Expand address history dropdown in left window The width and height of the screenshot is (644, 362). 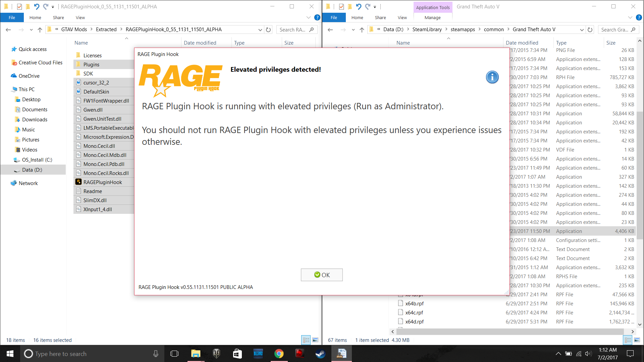(260, 29)
